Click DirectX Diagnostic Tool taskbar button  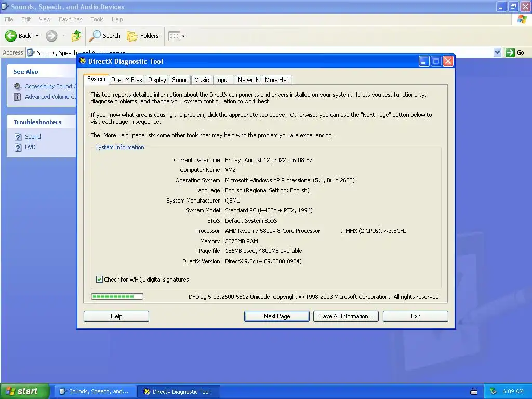[x=179, y=392]
